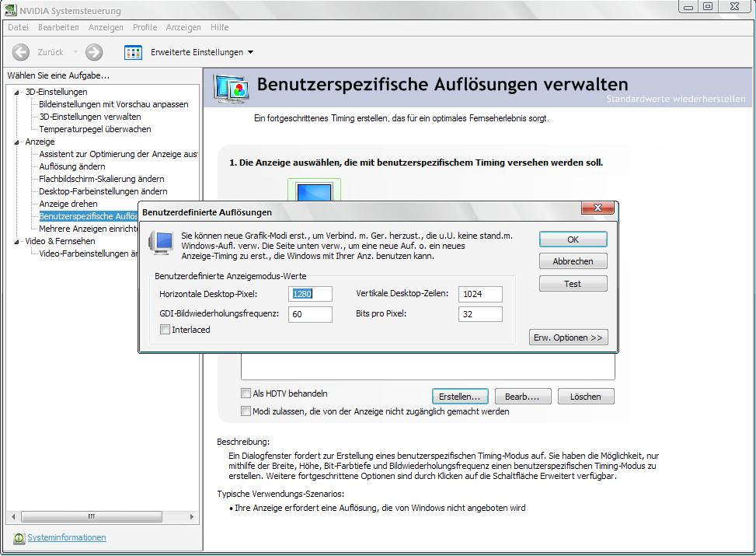Enable the Interlaced checkbox

pos(165,330)
